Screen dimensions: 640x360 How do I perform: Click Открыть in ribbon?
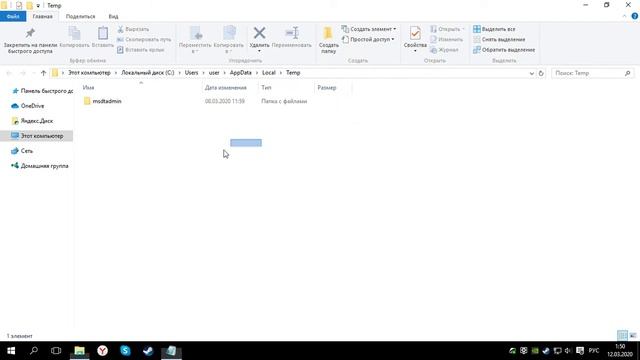point(447,29)
